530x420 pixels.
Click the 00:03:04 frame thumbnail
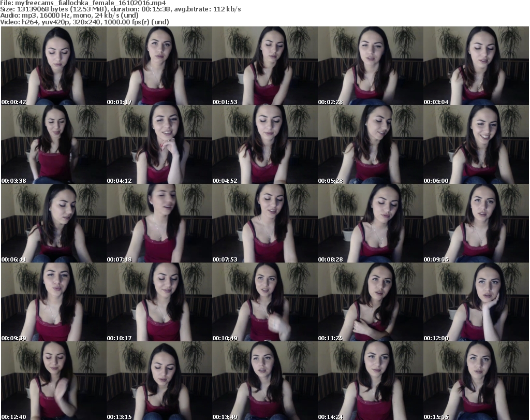point(476,66)
